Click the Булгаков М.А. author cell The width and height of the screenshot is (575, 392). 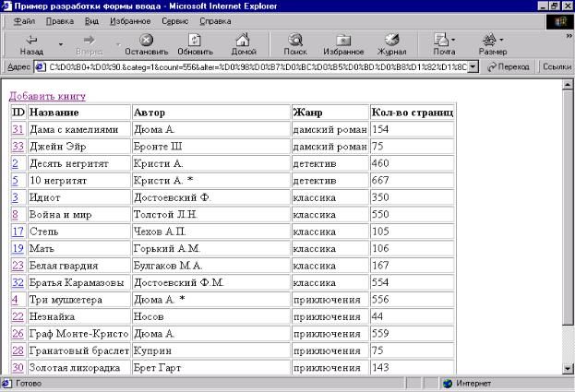(x=211, y=266)
